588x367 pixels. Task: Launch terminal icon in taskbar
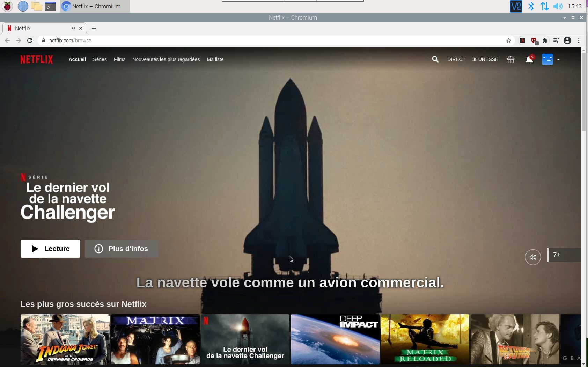pos(51,6)
